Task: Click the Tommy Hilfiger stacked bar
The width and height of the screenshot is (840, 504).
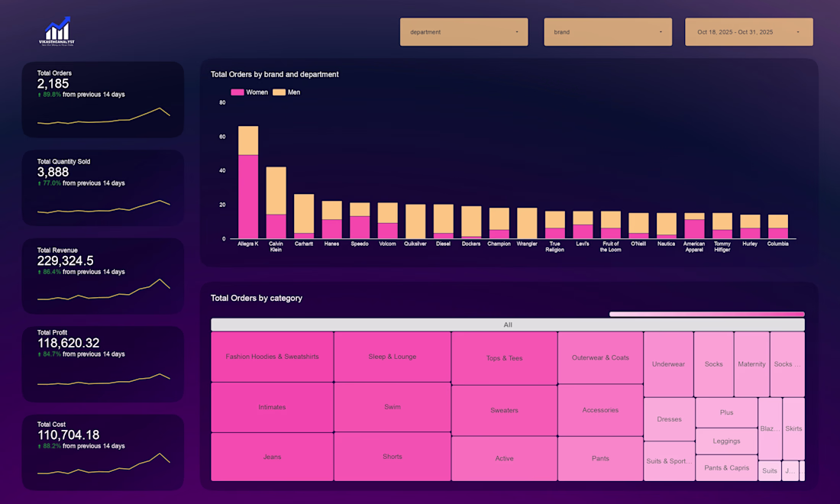Action: 722,226
